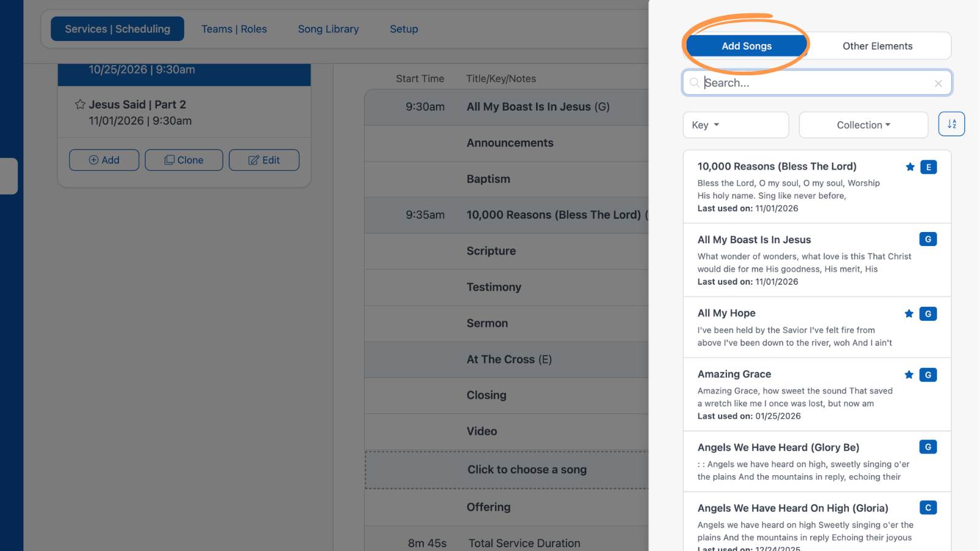980x551 pixels.
Task: Focus the song search input
Action: (817, 83)
